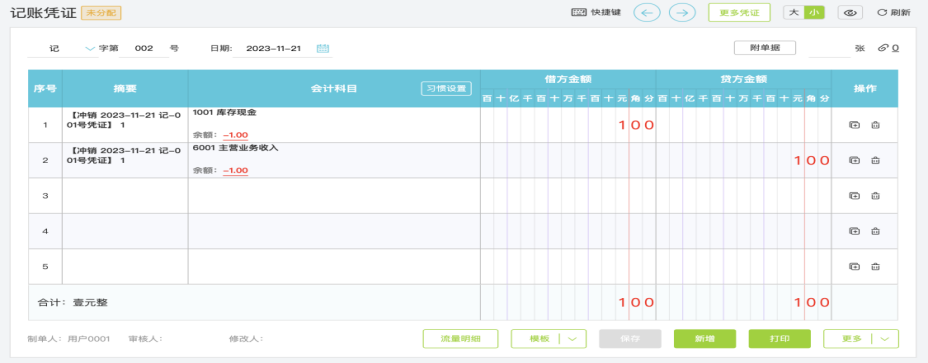Toggle the eye visibility button
This screenshot has height=363, width=928.
click(850, 12)
